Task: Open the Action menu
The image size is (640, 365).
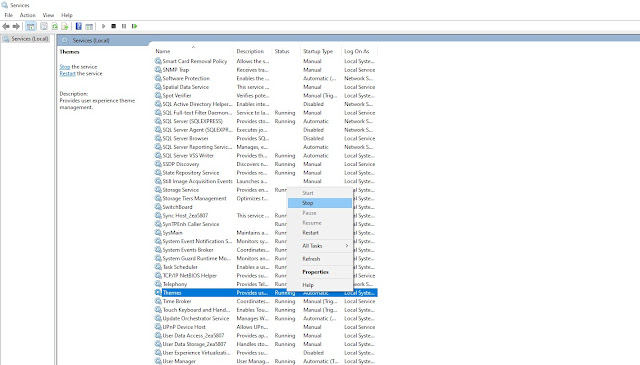Action: [28, 15]
